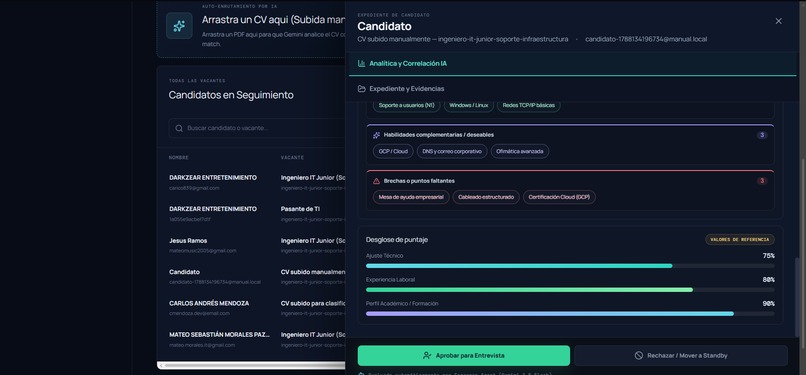
Task: Click the Experiencia Laboral progress bar
Action: click(x=570, y=290)
